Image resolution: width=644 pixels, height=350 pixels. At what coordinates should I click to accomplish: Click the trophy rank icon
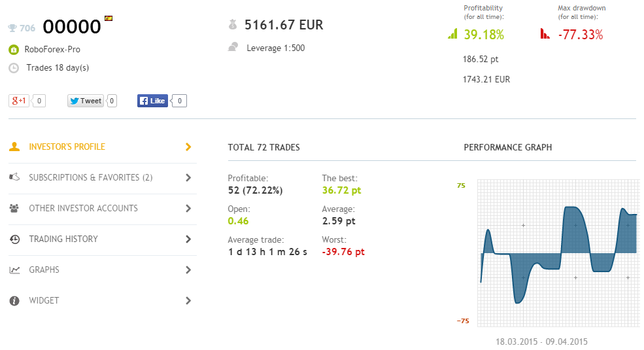tap(12, 27)
